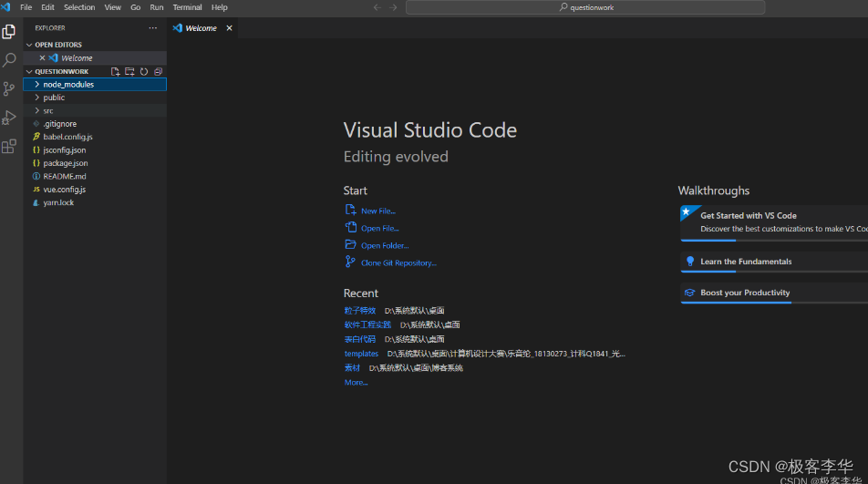868x484 pixels.
Task: Collapse all folders in explorer
Action: click(159, 71)
